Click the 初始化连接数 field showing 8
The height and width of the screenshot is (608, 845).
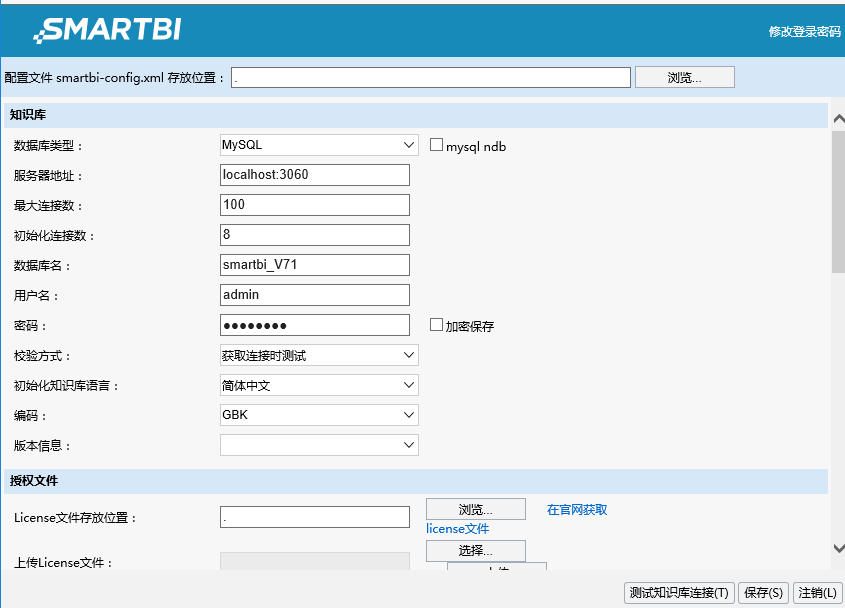pyautogui.click(x=315, y=235)
